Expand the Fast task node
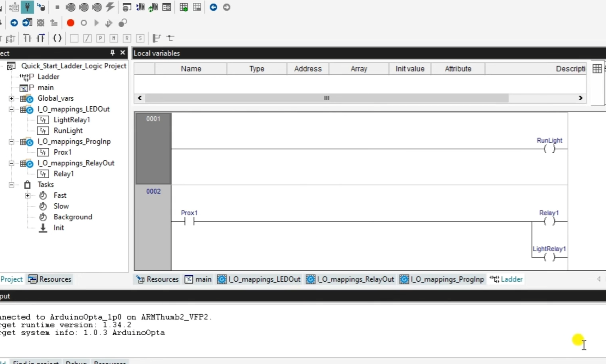Image resolution: width=606 pixels, height=364 pixels. (28, 195)
